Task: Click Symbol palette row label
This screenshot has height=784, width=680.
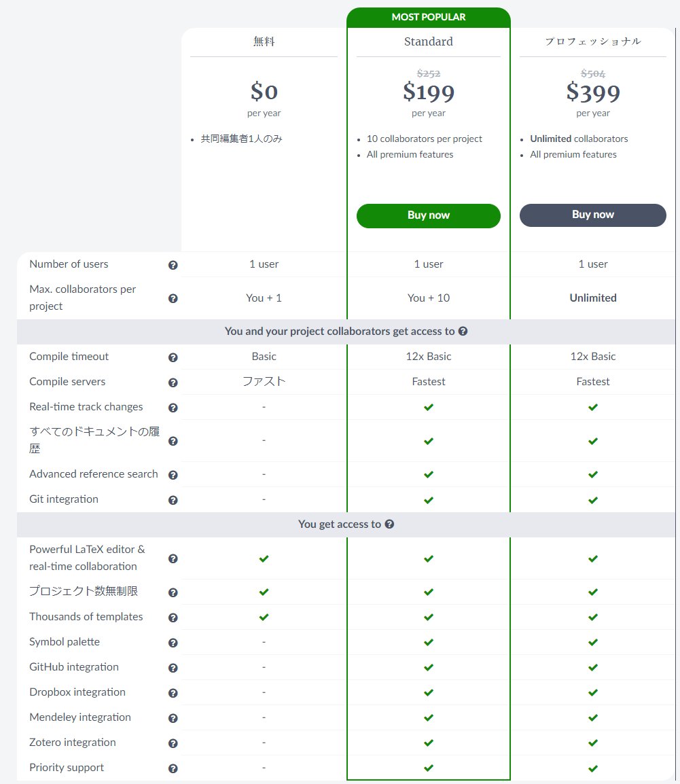Action: [65, 642]
